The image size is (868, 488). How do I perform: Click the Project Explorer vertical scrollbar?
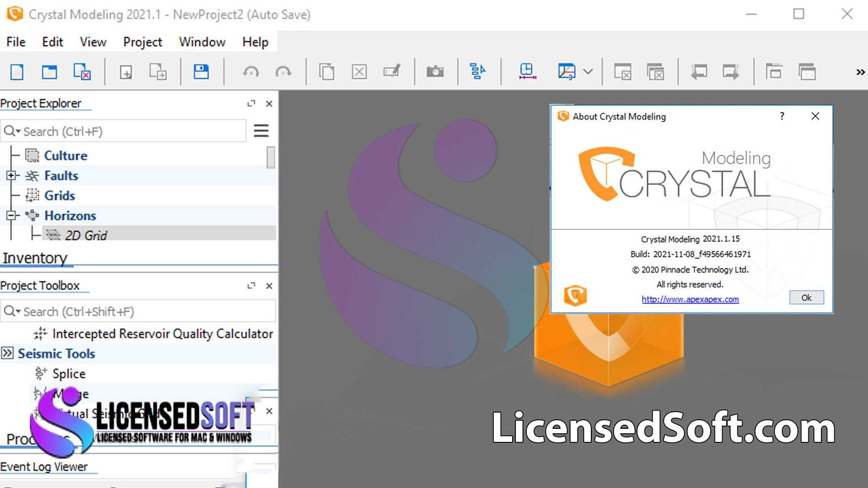(x=271, y=158)
